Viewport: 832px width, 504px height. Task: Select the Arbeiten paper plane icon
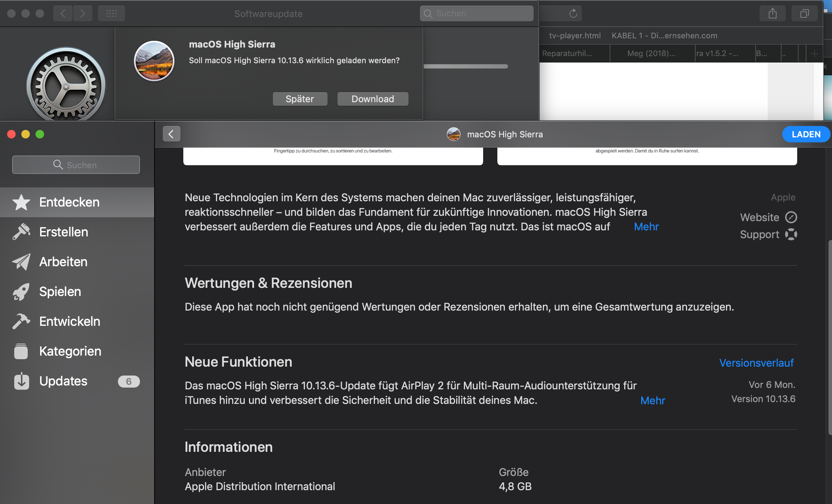(21, 262)
